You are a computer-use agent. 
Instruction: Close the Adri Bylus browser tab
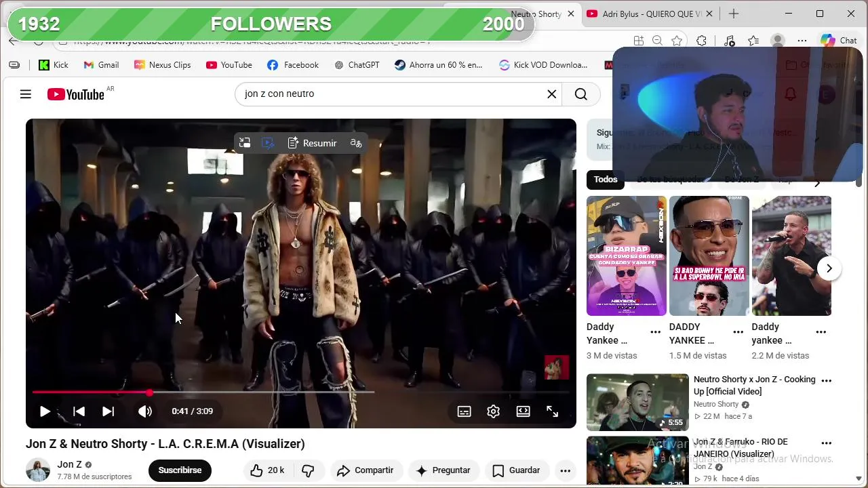710,14
